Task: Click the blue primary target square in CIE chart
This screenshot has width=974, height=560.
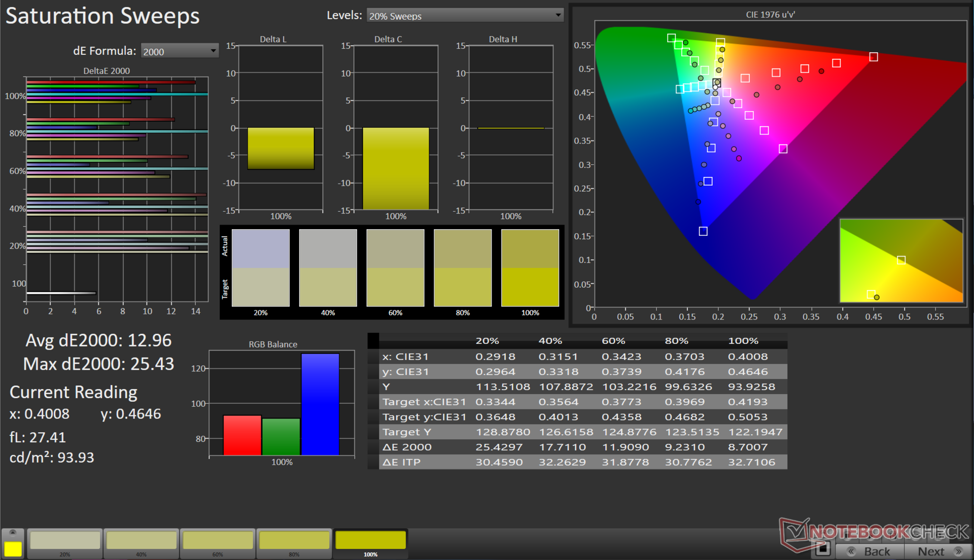Action: pyautogui.click(x=703, y=231)
